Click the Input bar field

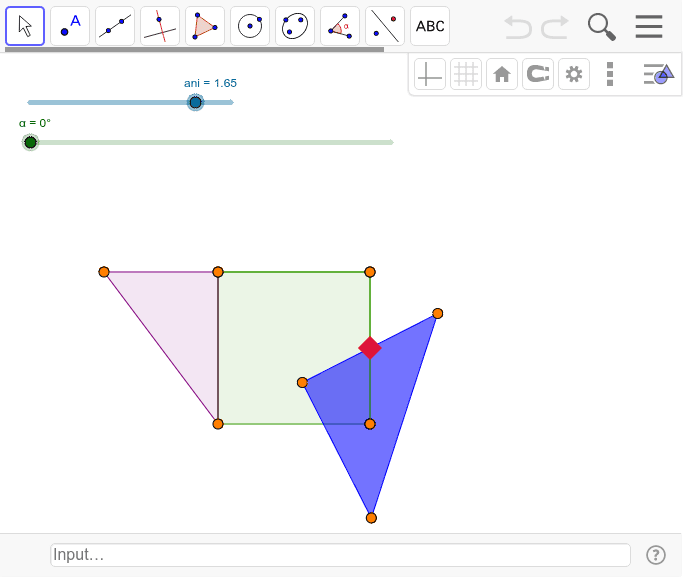341,555
